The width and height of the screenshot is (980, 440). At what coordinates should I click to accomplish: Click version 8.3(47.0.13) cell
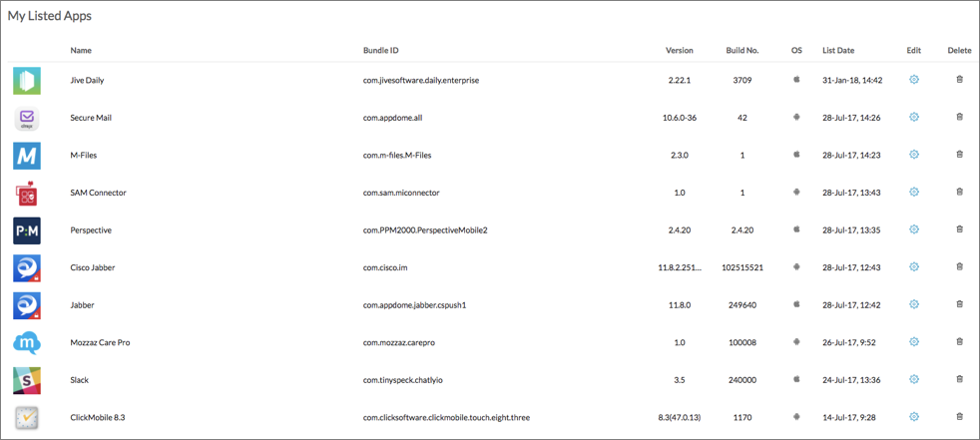[x=680, y=417]
